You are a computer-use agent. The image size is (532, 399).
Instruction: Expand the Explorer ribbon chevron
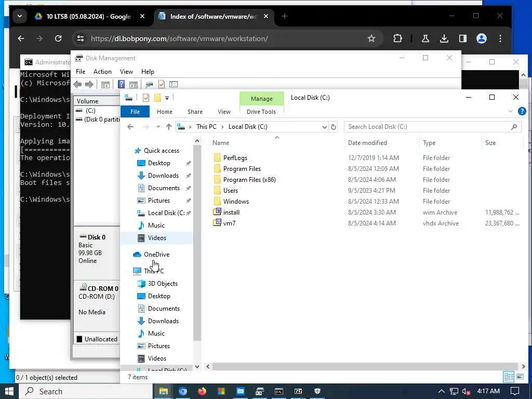pyautogui.click(x=511, y=111)
